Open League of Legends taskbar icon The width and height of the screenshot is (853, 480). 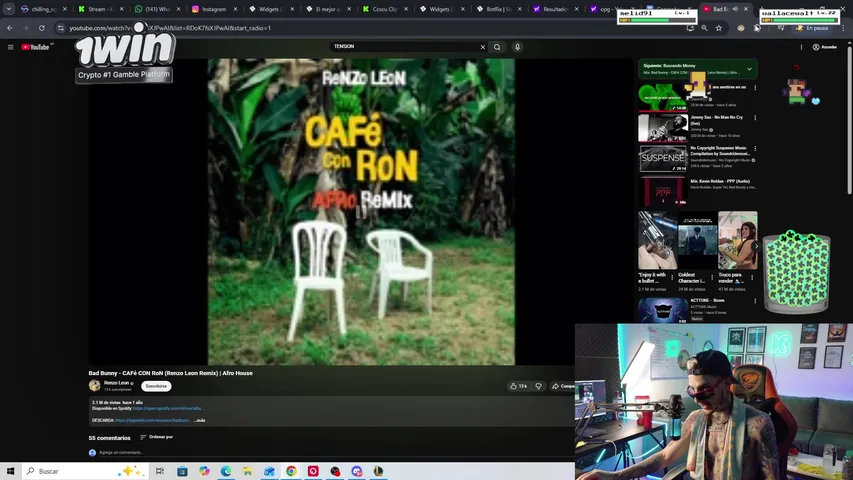378,471
